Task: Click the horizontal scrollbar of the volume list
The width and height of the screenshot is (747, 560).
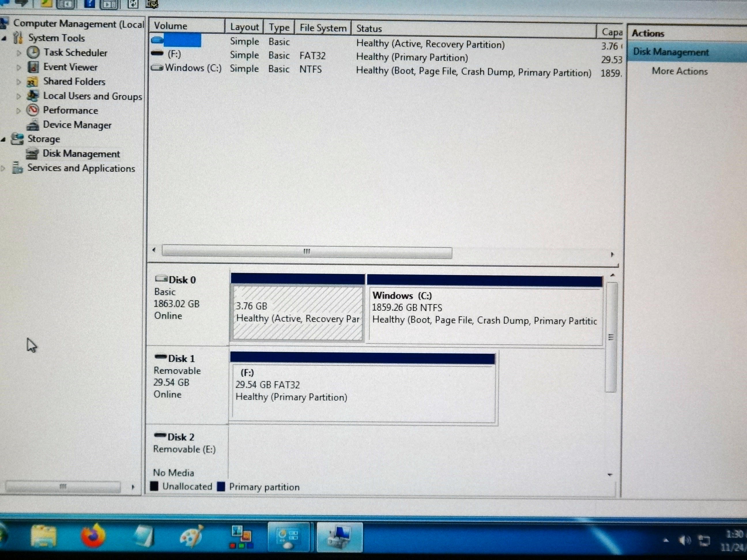Action: click(x=307, y=252)
